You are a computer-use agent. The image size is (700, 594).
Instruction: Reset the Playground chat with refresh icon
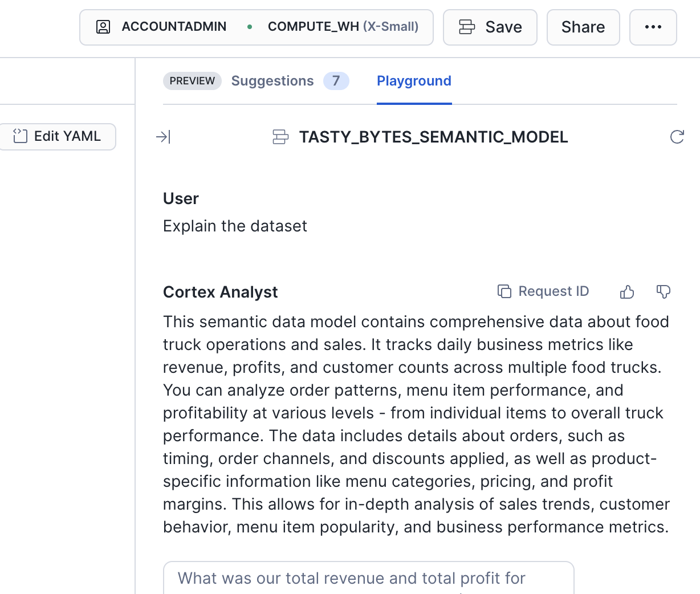(677, 137)
